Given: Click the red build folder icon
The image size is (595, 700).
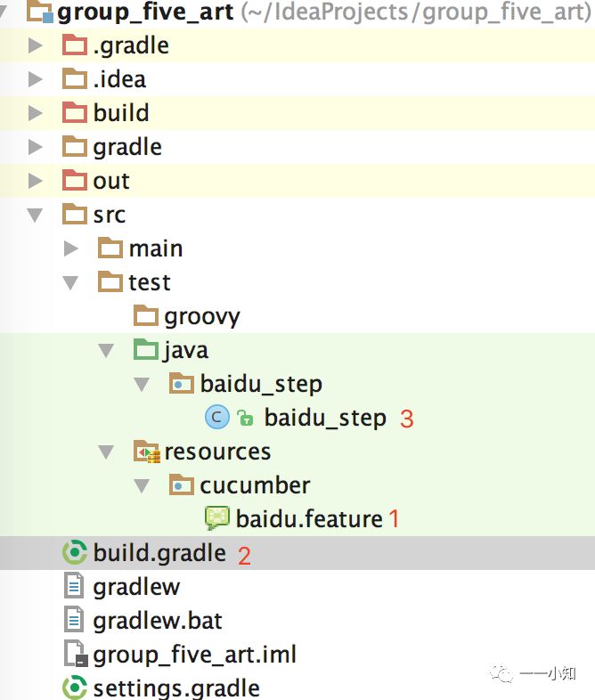Looking at the screenshot, I should pos(75,113).
